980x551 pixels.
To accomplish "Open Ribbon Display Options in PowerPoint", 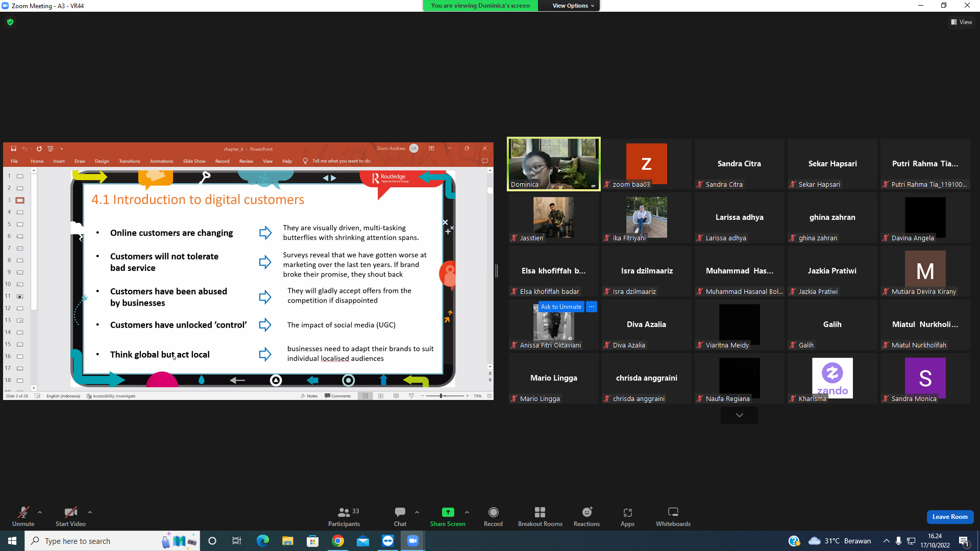I will click(431, 148).
